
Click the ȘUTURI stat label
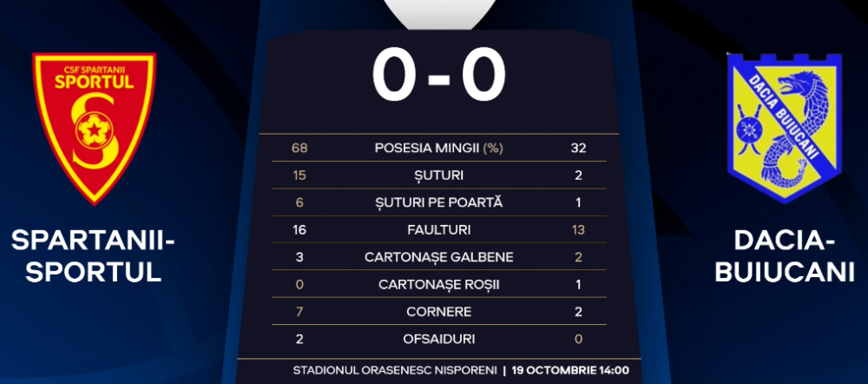click(x=439, y=175)
